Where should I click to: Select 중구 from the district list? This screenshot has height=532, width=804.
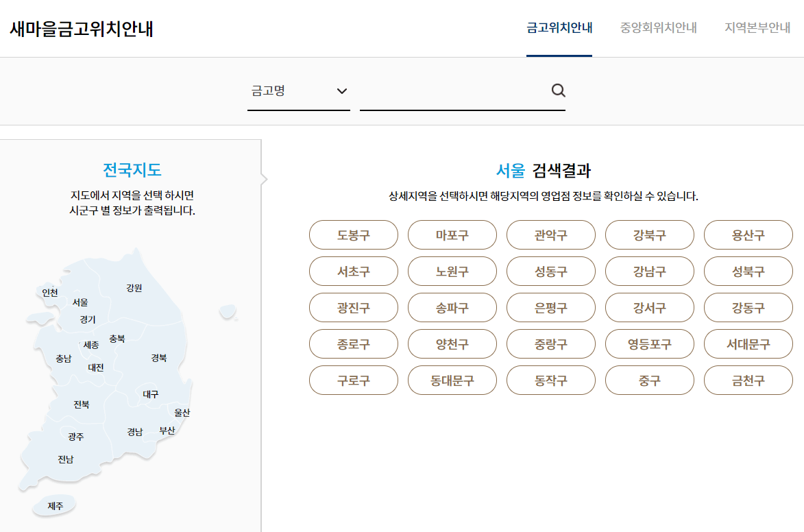tap(649, 380)
